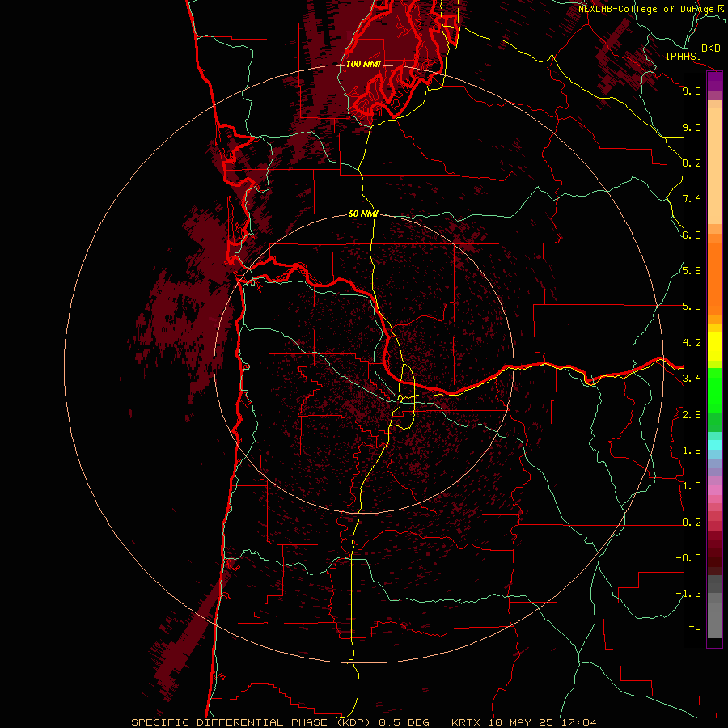Select the 1.0 value on color scale
The image size is (728, 728).
[x=692, y=486]
